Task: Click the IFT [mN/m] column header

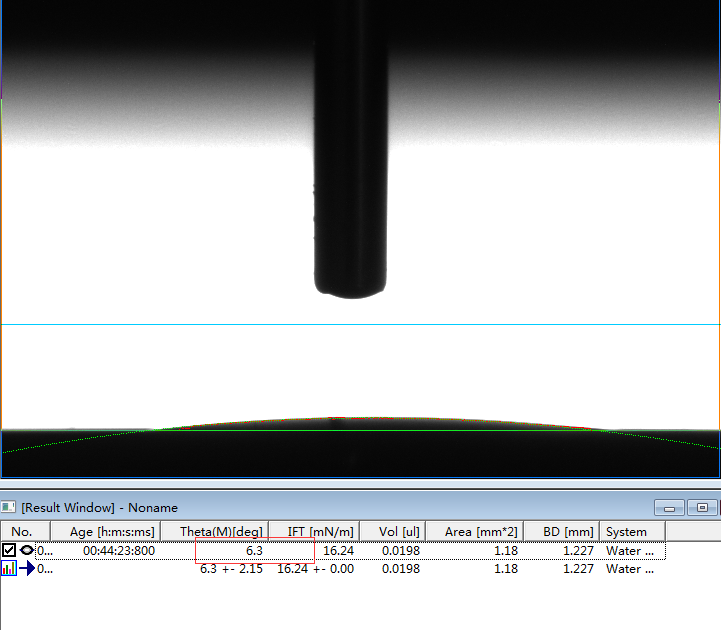Action: 320,532
